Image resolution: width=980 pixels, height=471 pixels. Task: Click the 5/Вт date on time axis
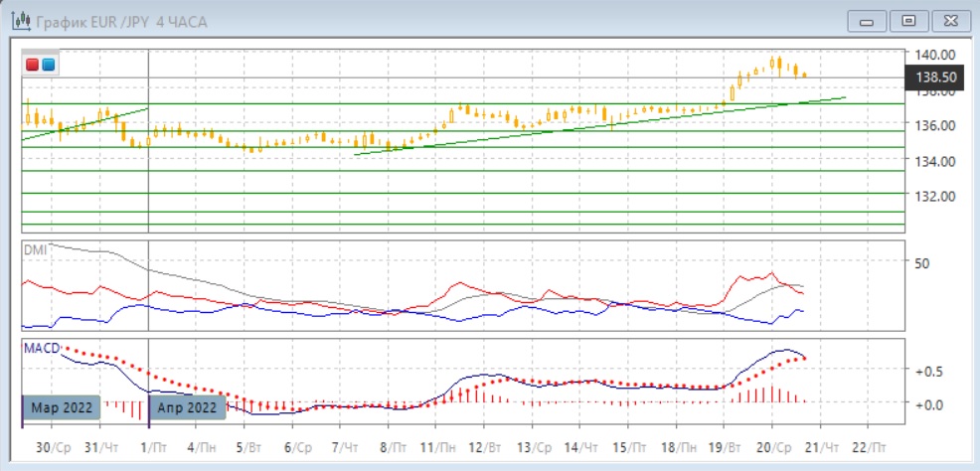coord(252,448)
